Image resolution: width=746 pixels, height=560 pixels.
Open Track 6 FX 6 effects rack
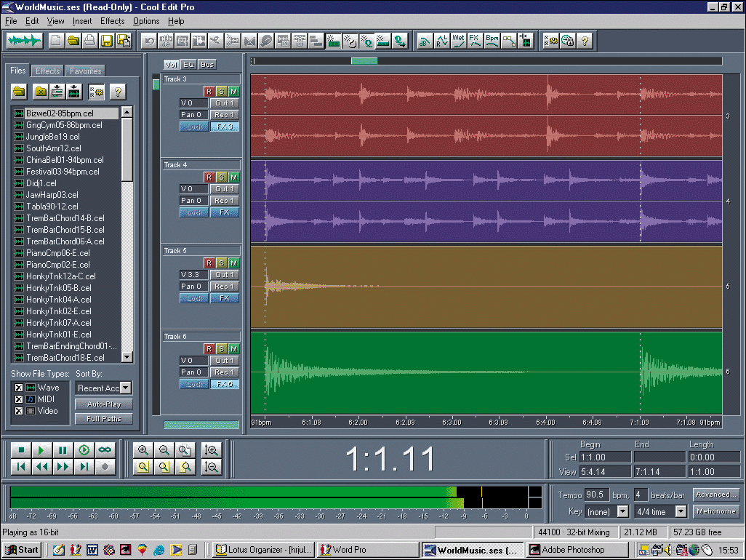pyautogui.click(x=224, y=385)
